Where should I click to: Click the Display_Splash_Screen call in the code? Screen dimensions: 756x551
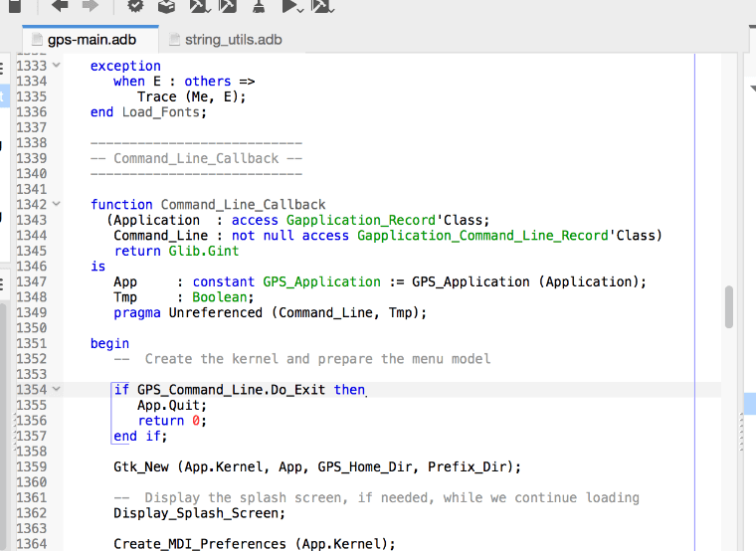click(199, 513)
